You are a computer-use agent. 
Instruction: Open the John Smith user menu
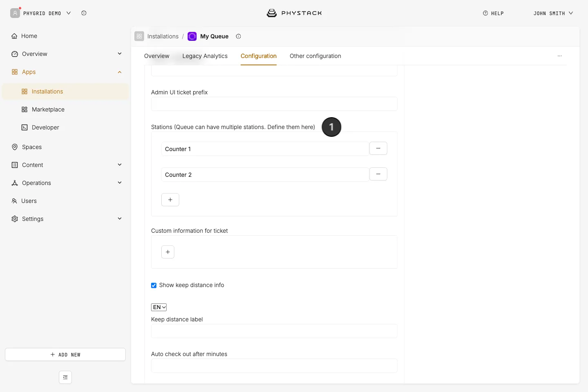click(553, 13)
